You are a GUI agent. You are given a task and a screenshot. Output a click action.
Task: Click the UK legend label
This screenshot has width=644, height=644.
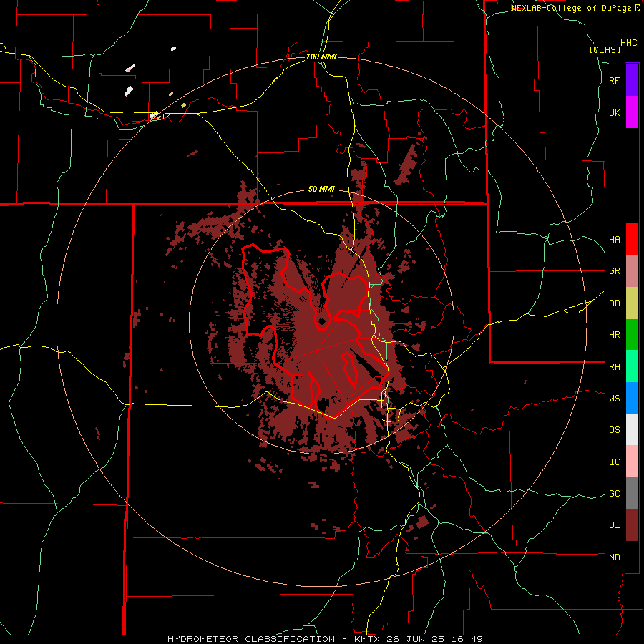point(614,112)
